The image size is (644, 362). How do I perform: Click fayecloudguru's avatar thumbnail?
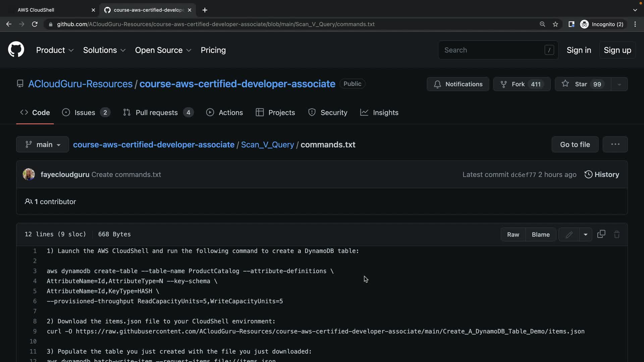click(29, 174)
